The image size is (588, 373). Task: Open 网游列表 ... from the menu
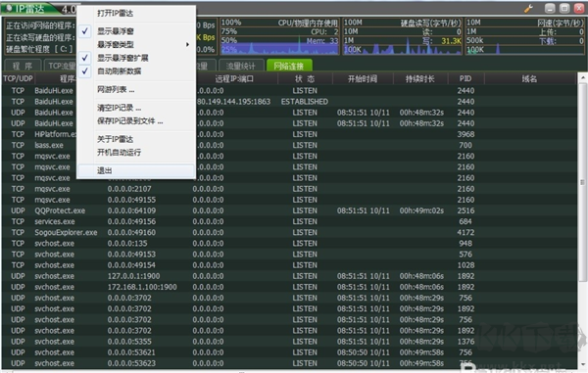tap(116, 89)
